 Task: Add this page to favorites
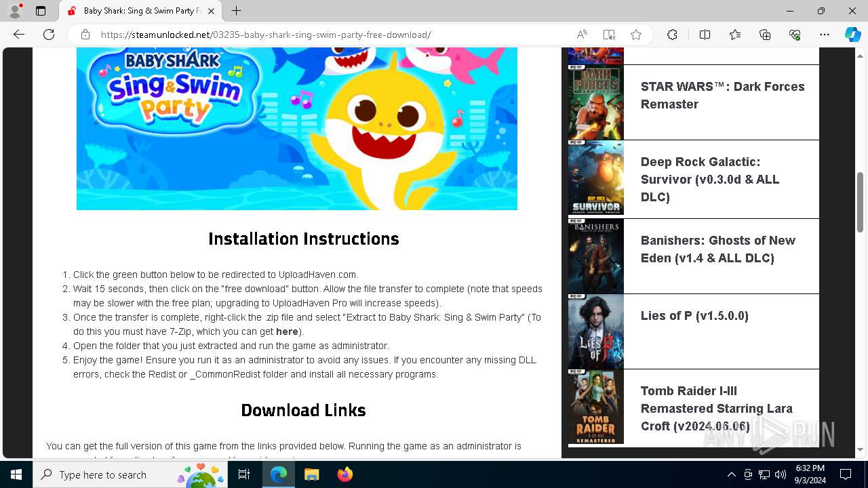click(636, 35)
